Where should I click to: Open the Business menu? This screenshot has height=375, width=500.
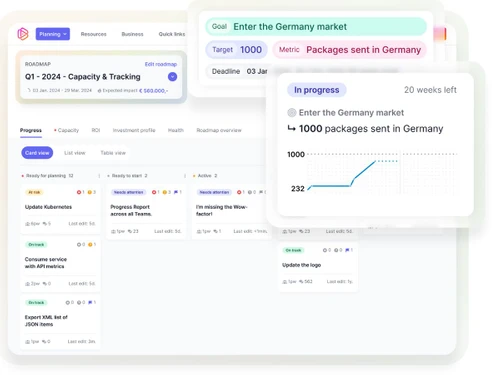coord(132,34)
